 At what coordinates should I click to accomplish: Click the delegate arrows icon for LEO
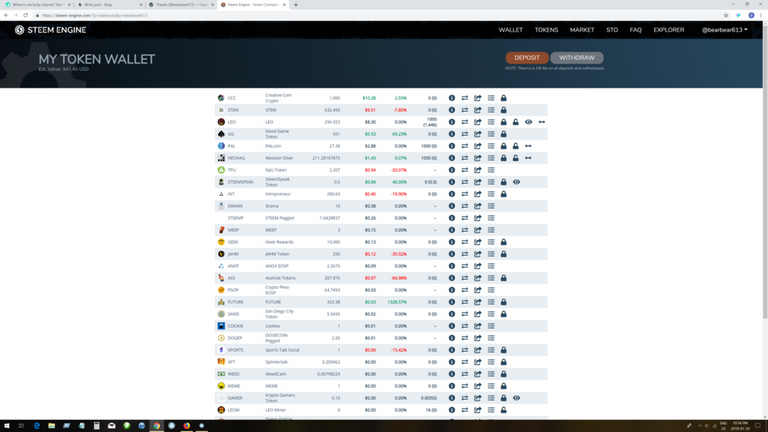click(542, 122)
